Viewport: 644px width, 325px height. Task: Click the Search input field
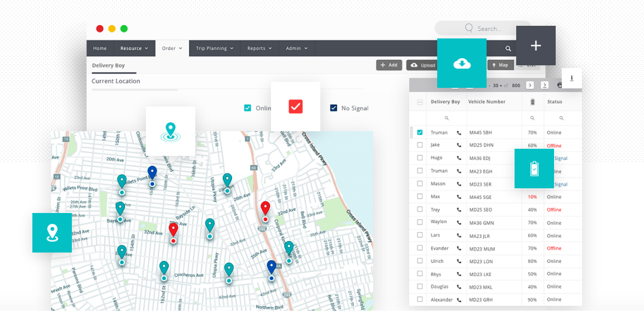coord(488,29)
